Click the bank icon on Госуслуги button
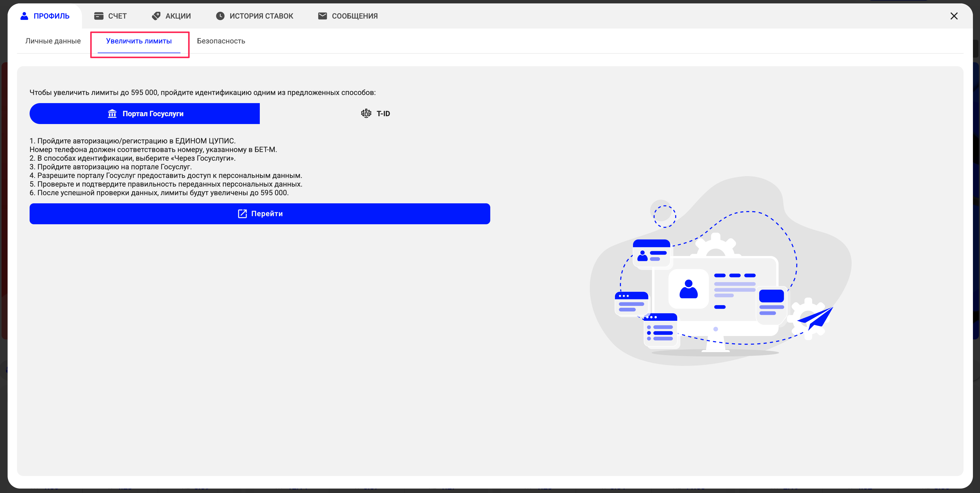This screenshot has width=980, height=493. (112, 114)
